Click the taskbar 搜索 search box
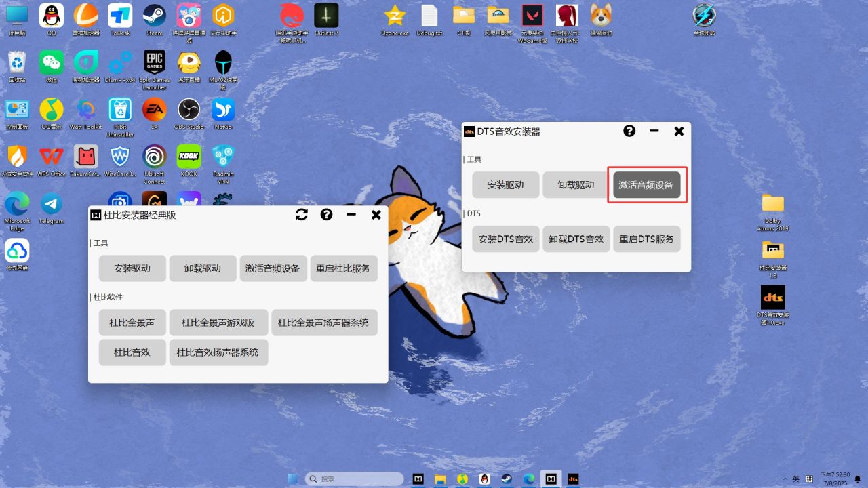Viewport: 868px width, 488px height. coord(355,479)
